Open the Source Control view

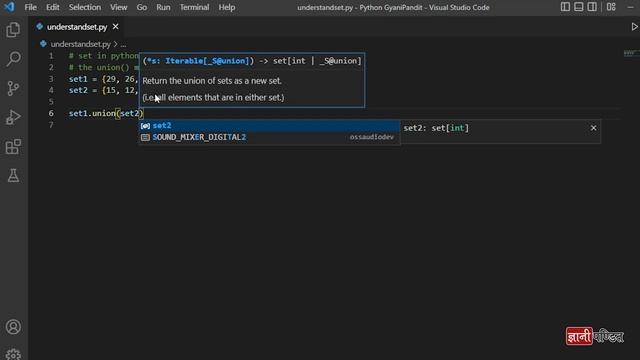[13, 88]
